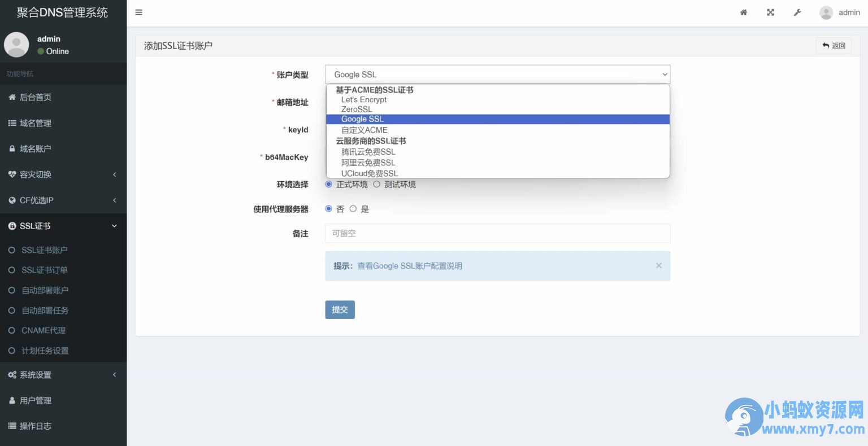Screen dimensions: 868x446
Task: Choose UCloud免费SSL from the dropdown
Action: click(x=498, y=173)
